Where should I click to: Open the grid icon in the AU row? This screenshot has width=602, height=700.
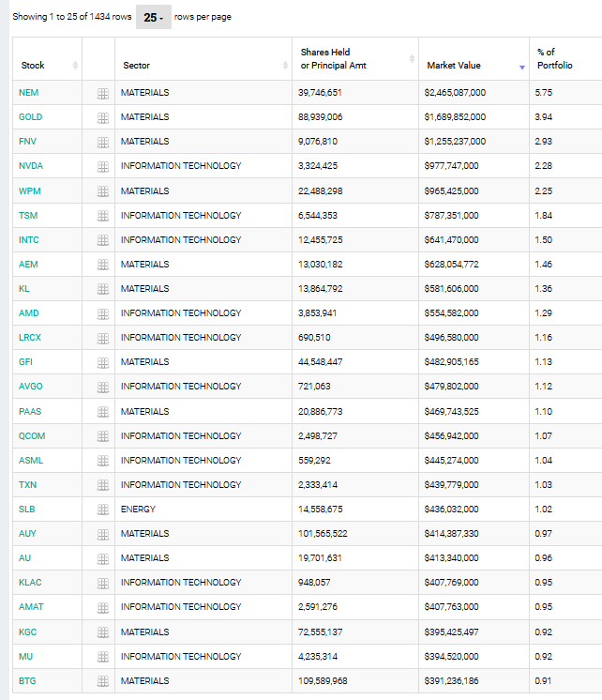click(103, 559)
